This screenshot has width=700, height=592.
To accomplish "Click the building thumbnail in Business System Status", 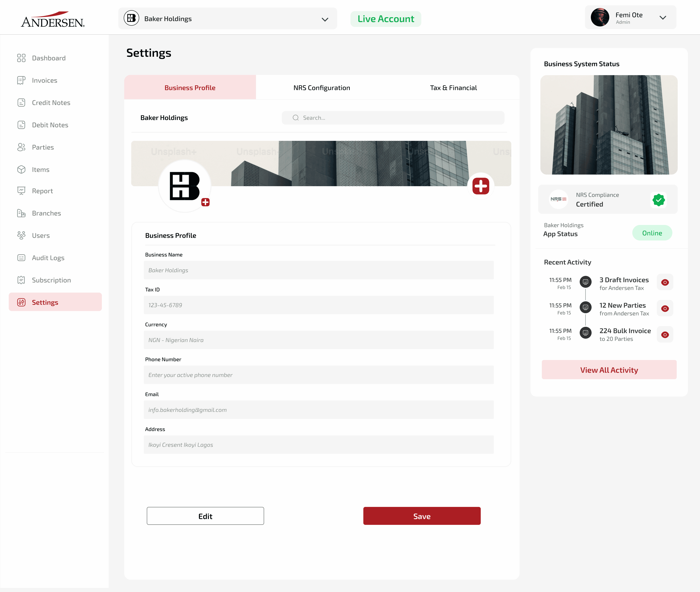I will (x=609, y=125).
